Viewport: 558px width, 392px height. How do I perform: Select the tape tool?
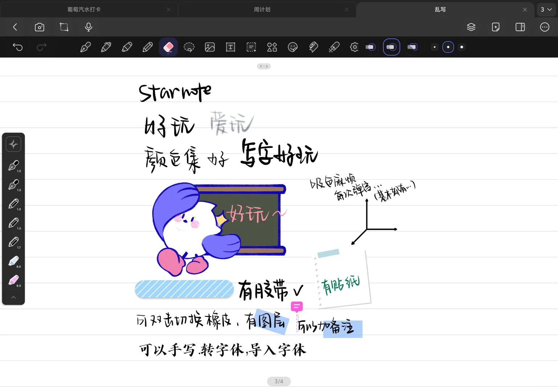pyautogui.click(x=313, y=47)
